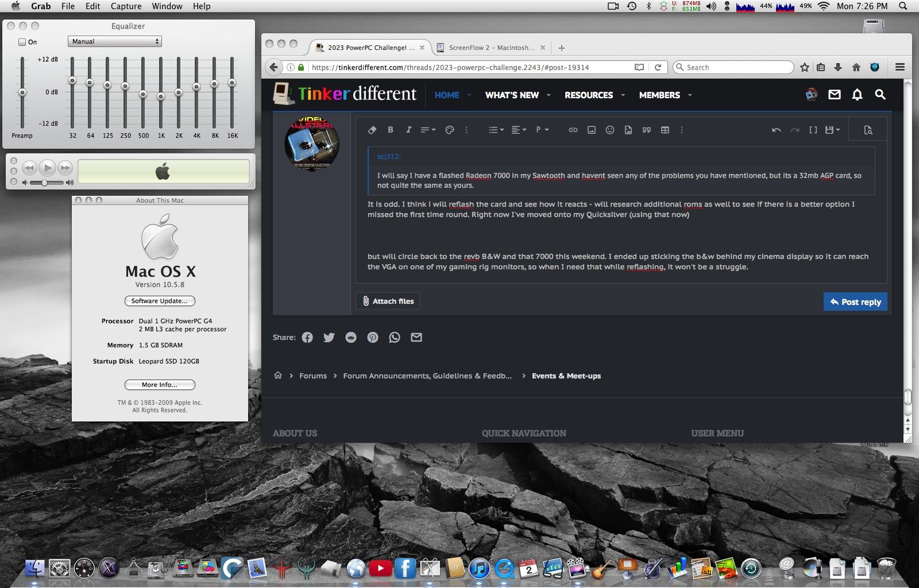Screen dimensions: 919x588
Task: Share the thread on Facebook
Action: [307, 338]
